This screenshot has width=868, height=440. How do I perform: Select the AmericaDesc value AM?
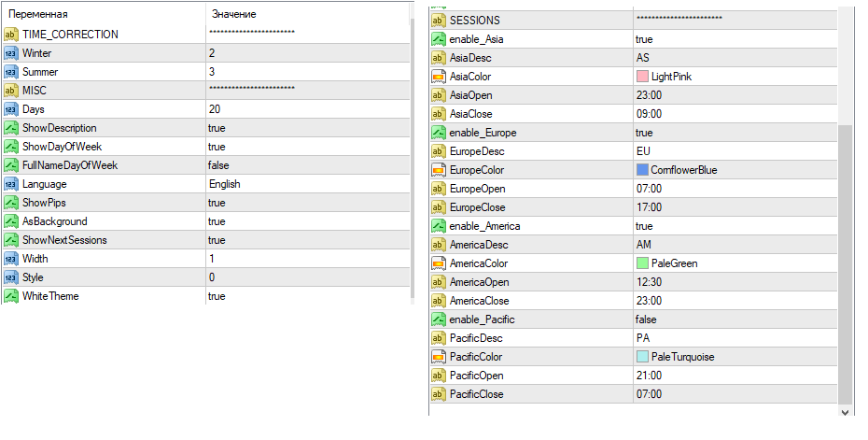(644, 245)
